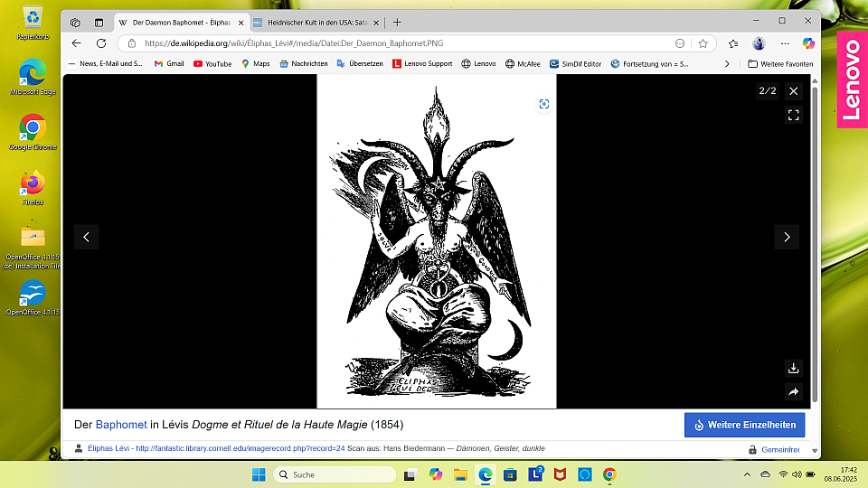Open the reader options icon in address bar
The image size is (868, 488).
680,43
